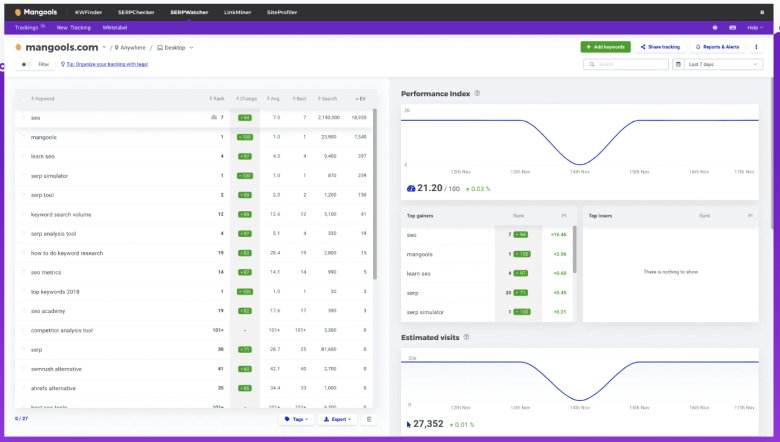Click 'semrush alternative' keyword
Screen dimensions: 780x442
pos(56,369)
